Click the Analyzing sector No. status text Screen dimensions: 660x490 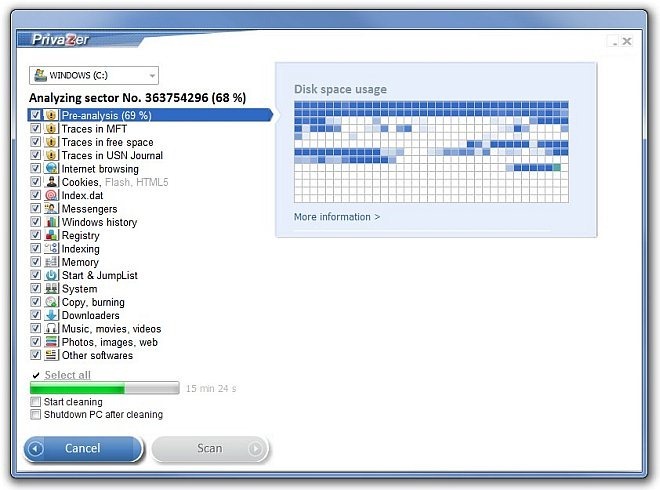click(x=137, y=98)
